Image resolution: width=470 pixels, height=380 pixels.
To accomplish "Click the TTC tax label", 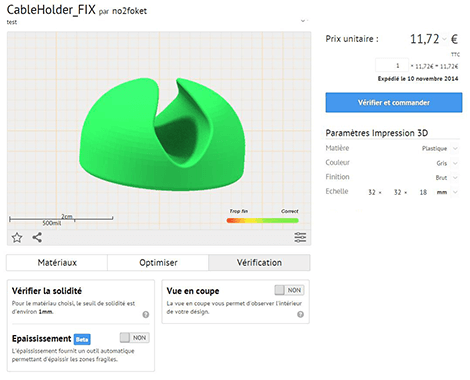I will [455, 54].
